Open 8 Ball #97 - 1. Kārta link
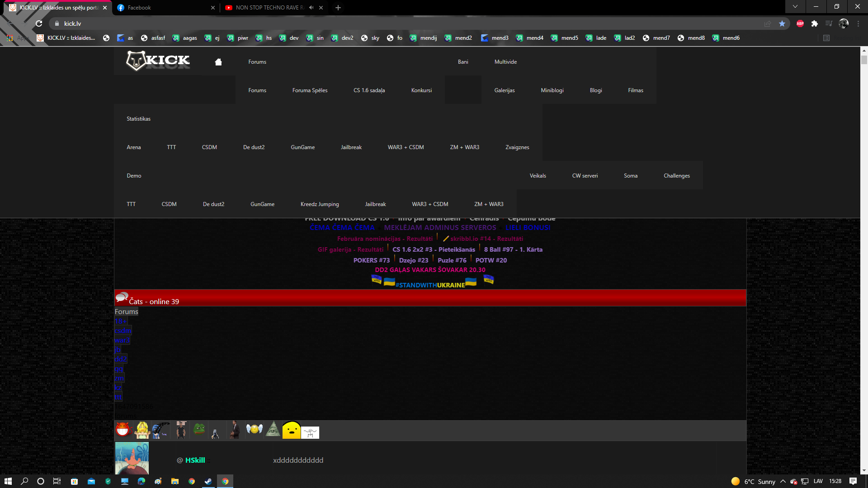The image size is (868, 488). coord(513,249)
